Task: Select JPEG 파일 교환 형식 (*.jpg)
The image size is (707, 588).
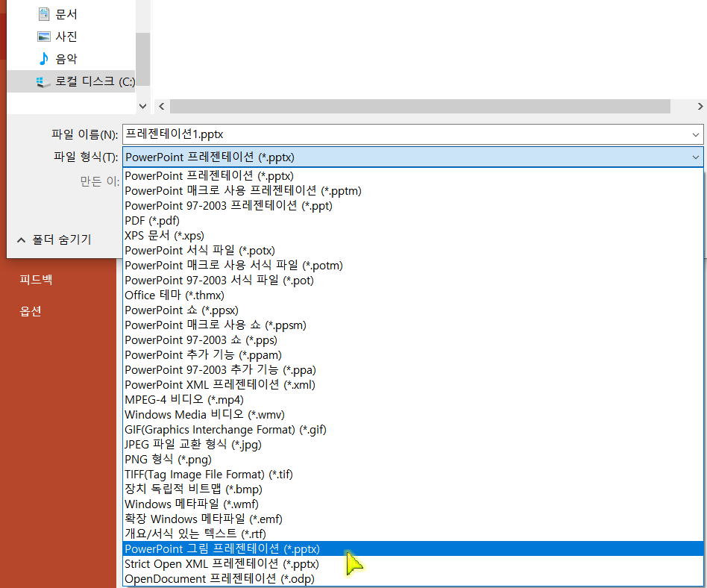Action: [413, 445]
